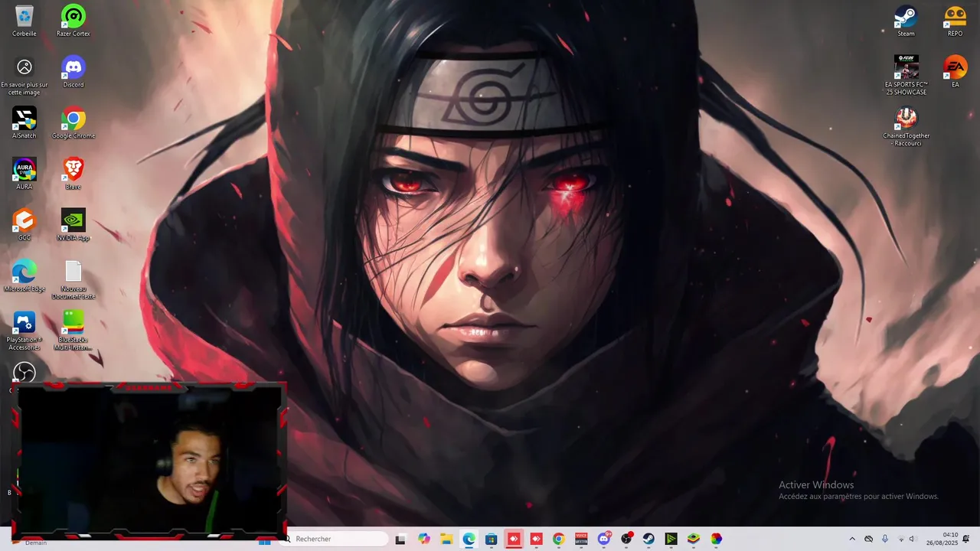
Task: Launch the Brave browser desktop shortcut
Action: click(73, 174)
